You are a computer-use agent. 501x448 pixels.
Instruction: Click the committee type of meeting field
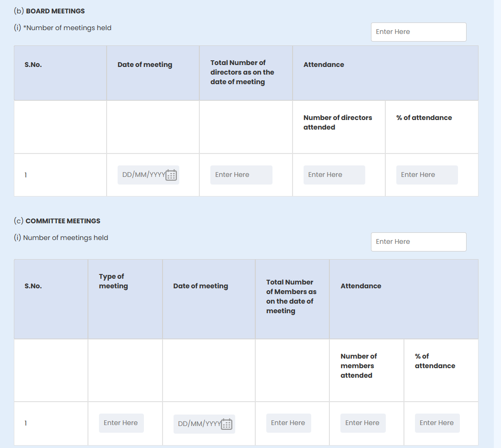point(121,423)
